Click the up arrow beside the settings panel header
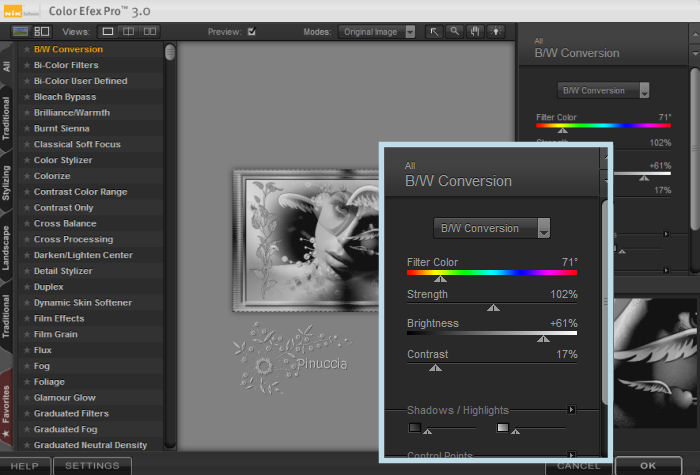This screenshot has height=475, width=700. [x=695, y=35]
